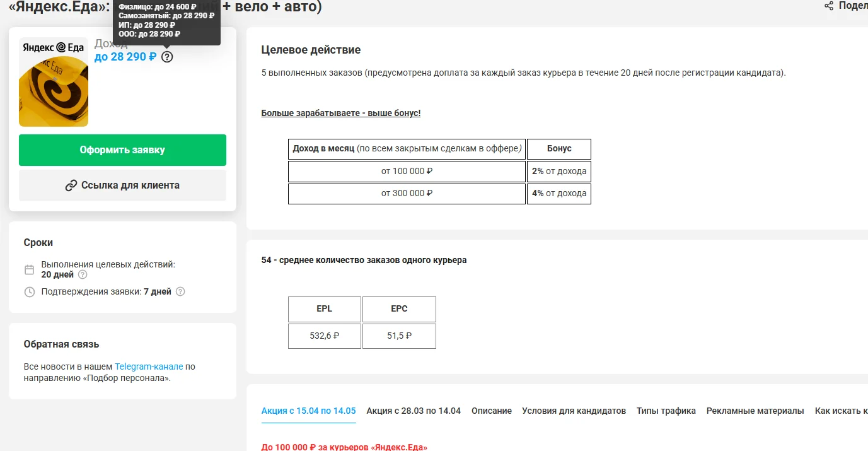Click the value 51,5 ₽

tap(399, 336)
